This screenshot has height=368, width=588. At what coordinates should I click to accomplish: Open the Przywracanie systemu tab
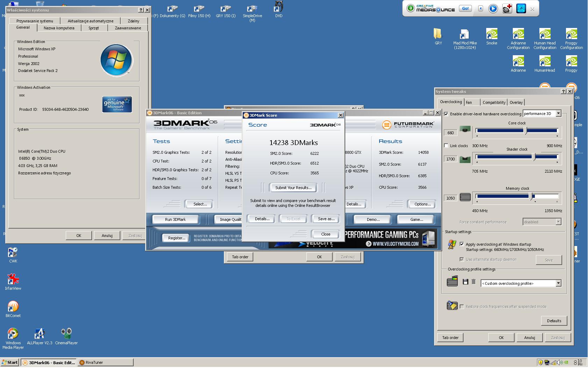pyautogui.click(x=35, y=21)
